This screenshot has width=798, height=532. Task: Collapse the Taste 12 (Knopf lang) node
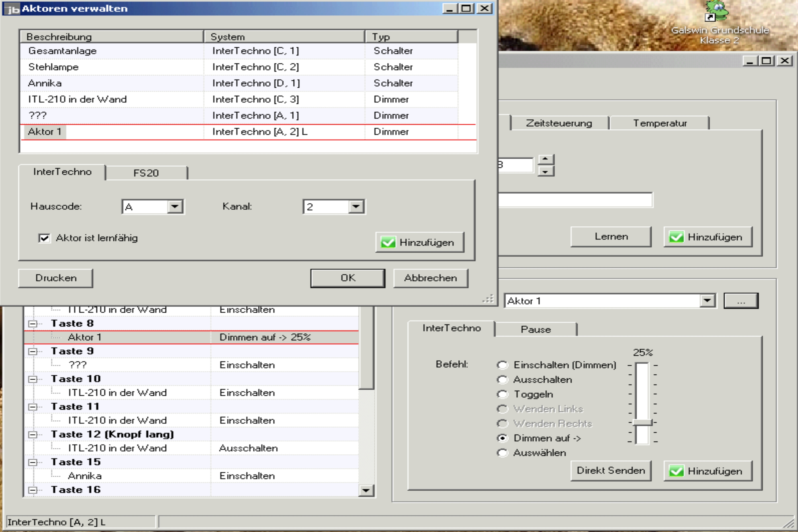[x=32, y=435]
